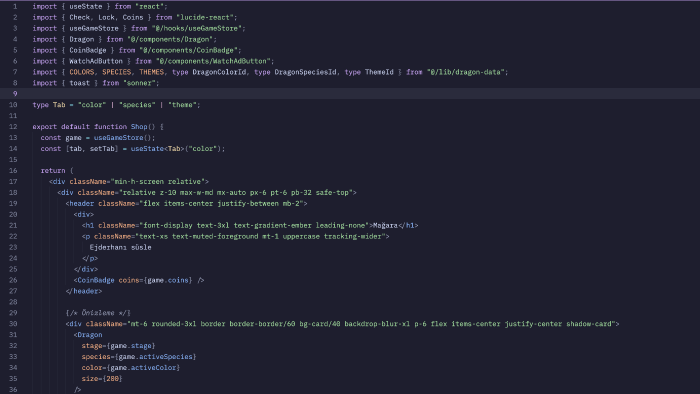The height and width of the screenshot is (394, 700).
Task: Click the useState import on line 1
Action: (x=86, y=6)
